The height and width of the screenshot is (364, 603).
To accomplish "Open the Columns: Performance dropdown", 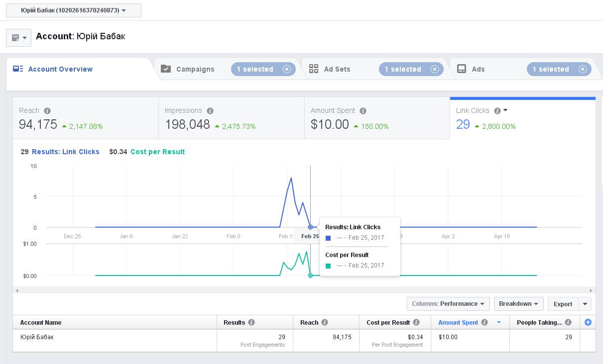I will (448, 304).
